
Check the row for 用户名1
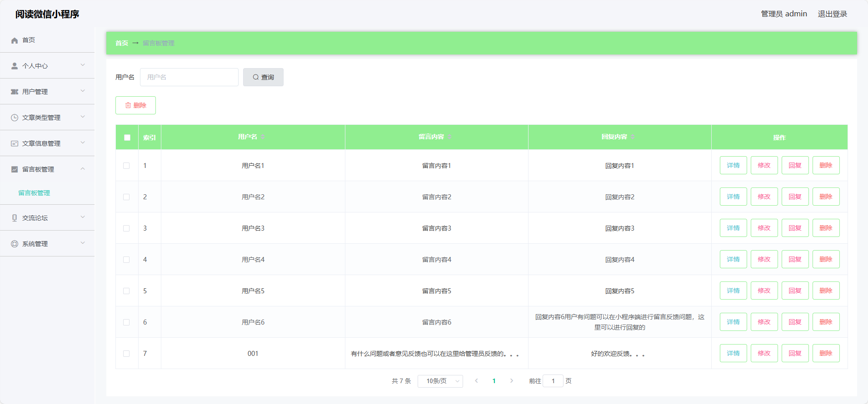(x=126, y=166)
